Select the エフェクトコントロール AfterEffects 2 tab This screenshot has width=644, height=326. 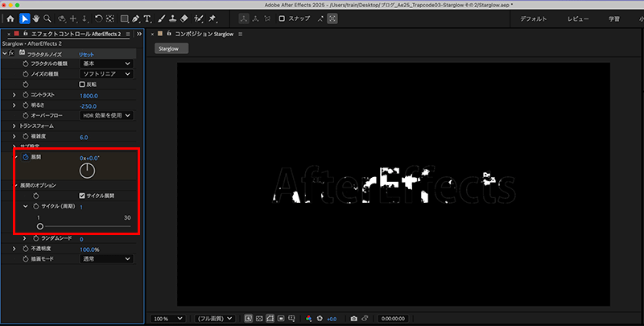[x=76, y=34]
